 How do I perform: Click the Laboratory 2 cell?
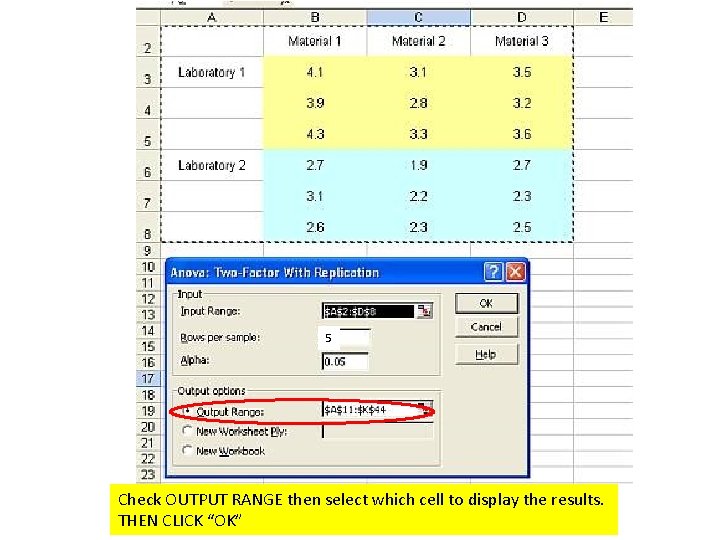[212, 165]
